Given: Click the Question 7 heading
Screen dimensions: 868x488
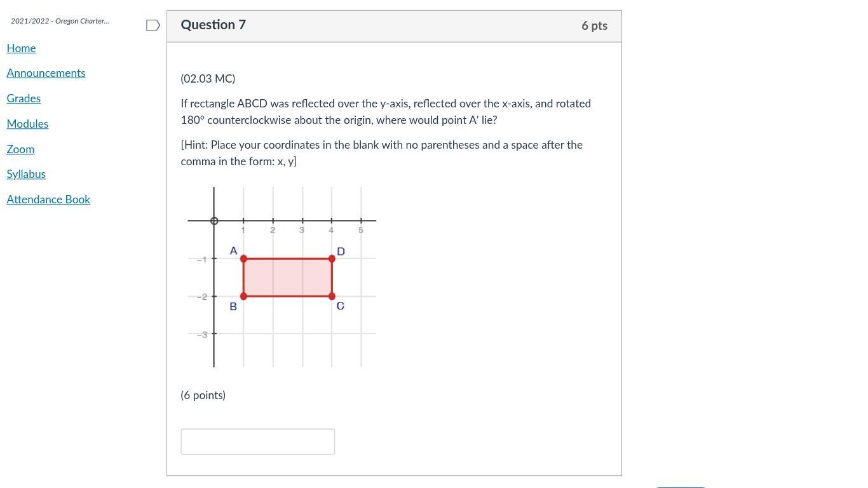Looking at the screenshot, I should [213, 25].
